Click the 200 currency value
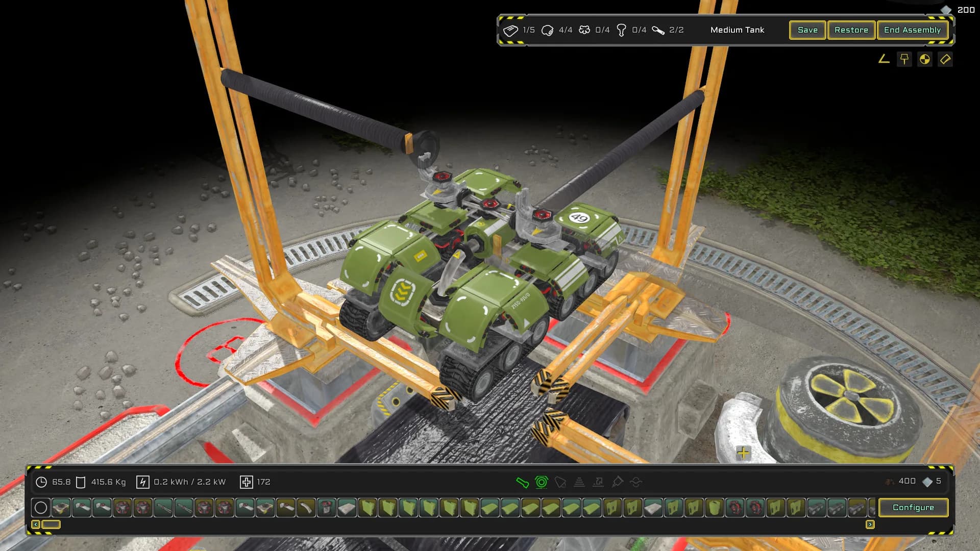The width and height of the screenshot is (980, 551). tap(966, 10)
